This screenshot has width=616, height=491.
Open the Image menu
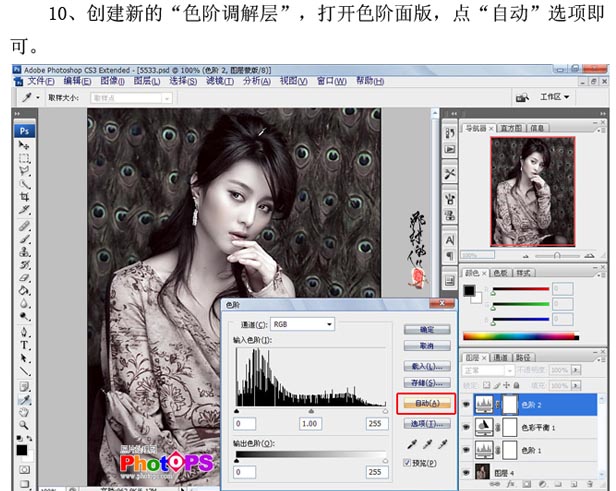(112, 81)
